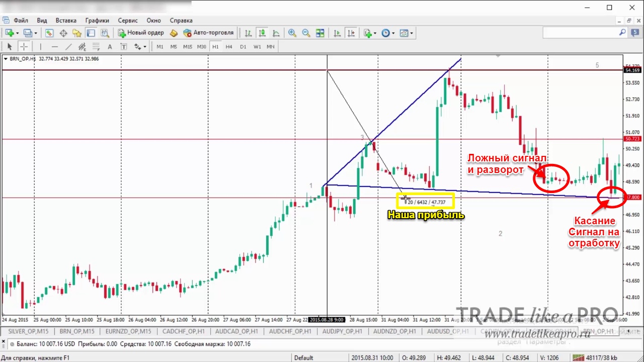This screenshot has height=362, width=644.
Task: Open the templates icon
Action: pos(404,33)
